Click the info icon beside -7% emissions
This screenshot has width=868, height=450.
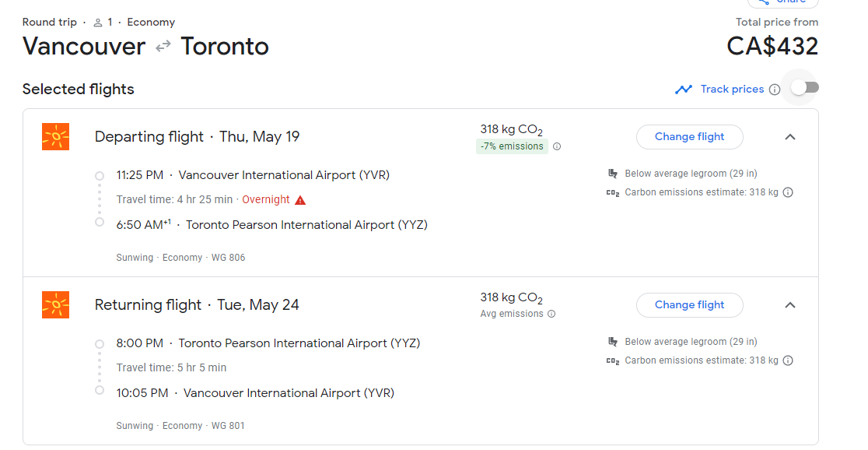pyautogui.click(x=557, y=146)
